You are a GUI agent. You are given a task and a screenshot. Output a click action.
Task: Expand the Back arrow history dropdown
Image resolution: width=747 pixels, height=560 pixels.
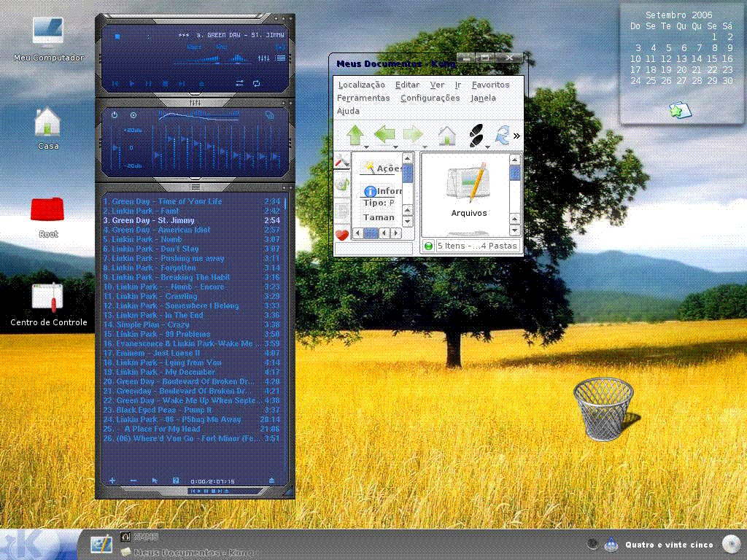pos(396,147)
